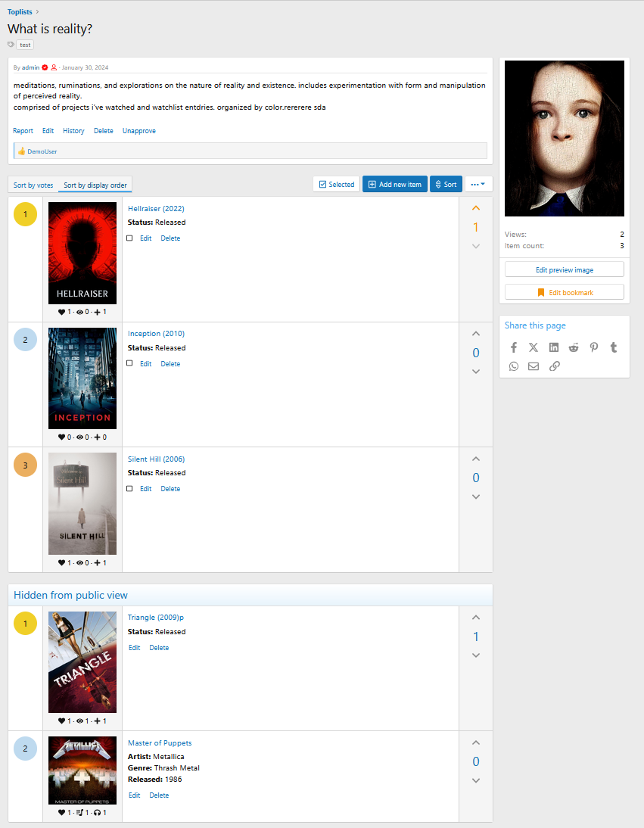The height and width of the screenshot is (828, 644).
Task: Switch to Sort by votes tab
Action: (x=33, y=185)
